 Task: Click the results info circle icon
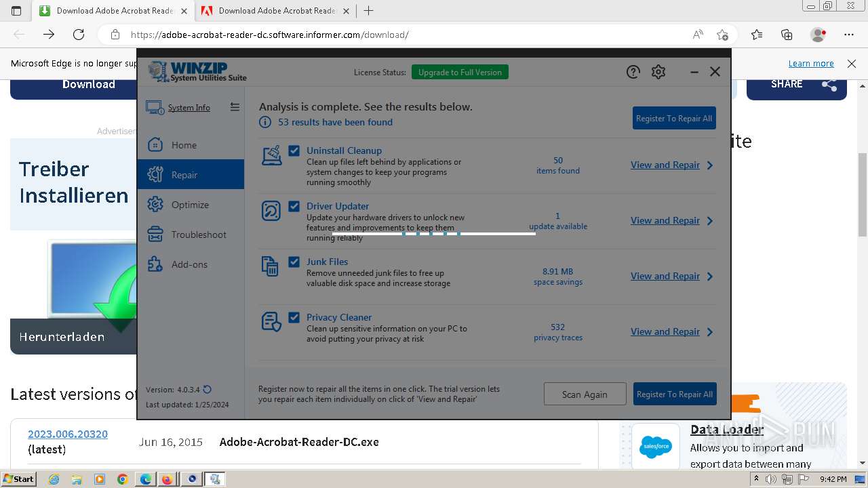265,122
